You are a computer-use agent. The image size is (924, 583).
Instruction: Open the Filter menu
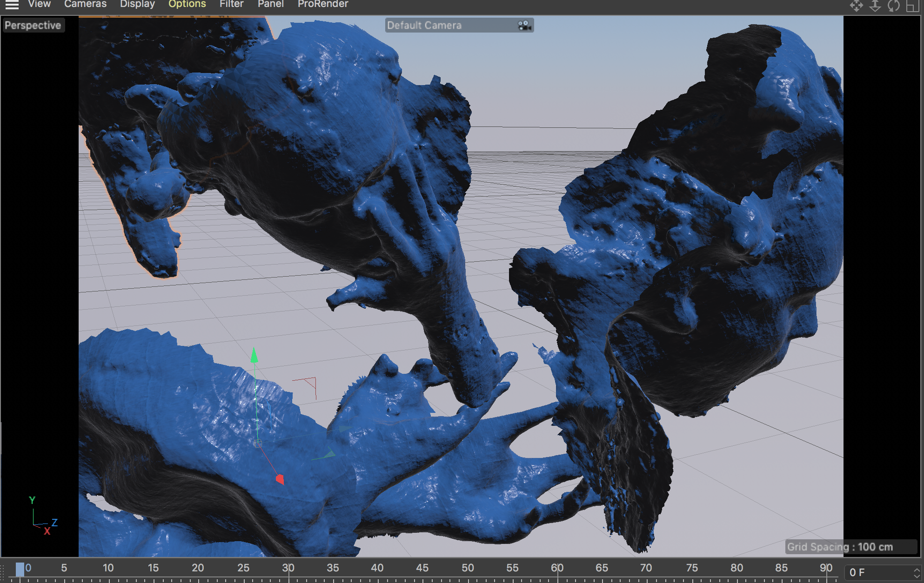[x=231, y=4]
